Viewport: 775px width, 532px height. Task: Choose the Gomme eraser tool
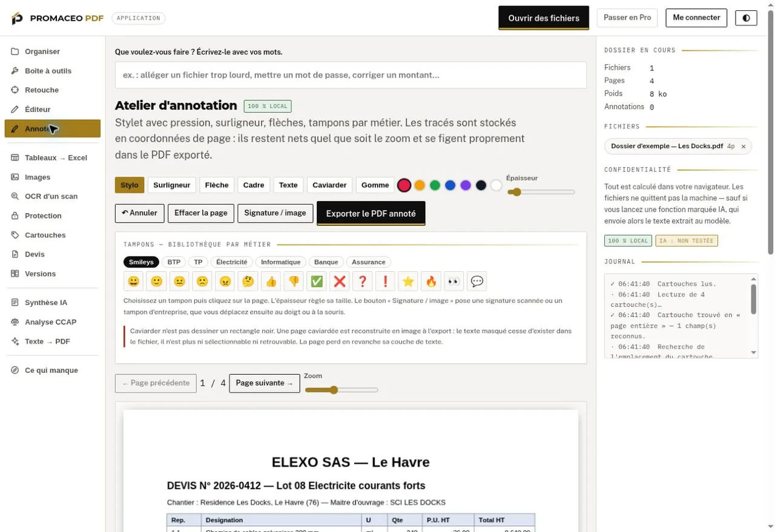click(x=375, y=185)
